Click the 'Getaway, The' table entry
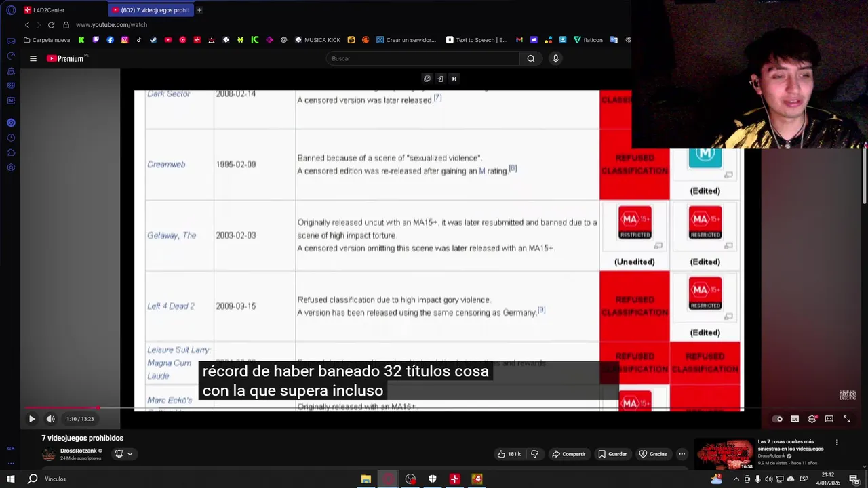This screenshot has height=488, width=868. (x=172, y=235)
